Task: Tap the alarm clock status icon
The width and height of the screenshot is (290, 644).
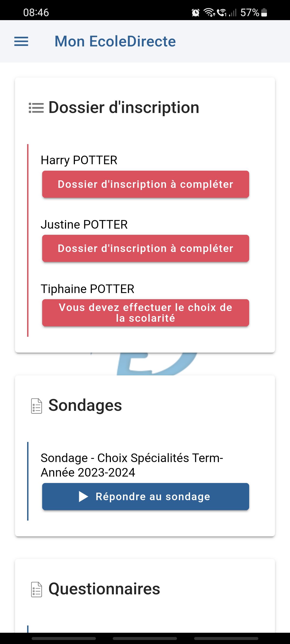Action: tap(195, 13)
